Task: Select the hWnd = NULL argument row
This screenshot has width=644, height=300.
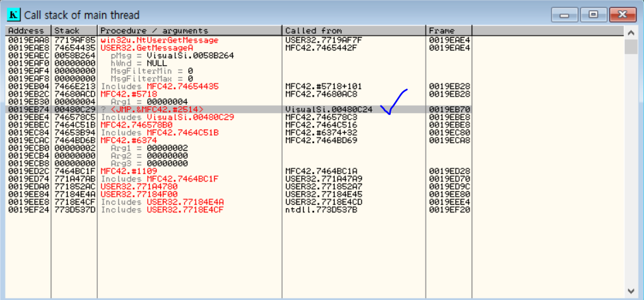Action: click(315, 63)
